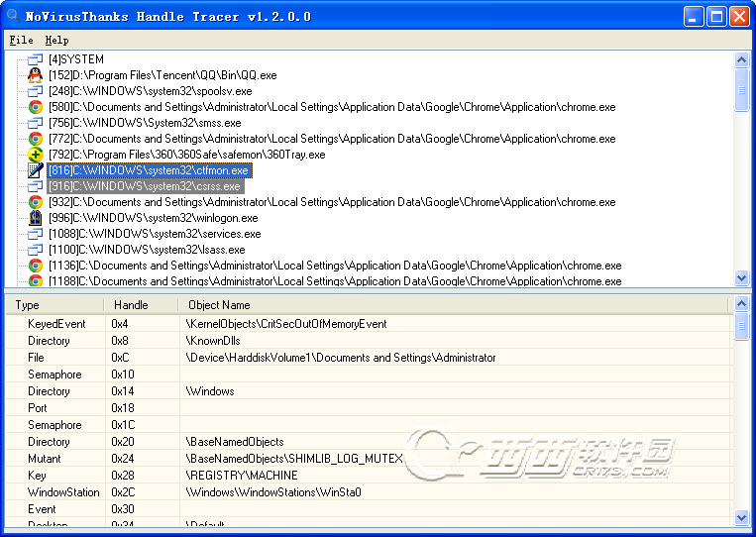Click the 360Tray green plus icon
The height and width of the screenshot is (537, 756).
[x=35, y=155]
